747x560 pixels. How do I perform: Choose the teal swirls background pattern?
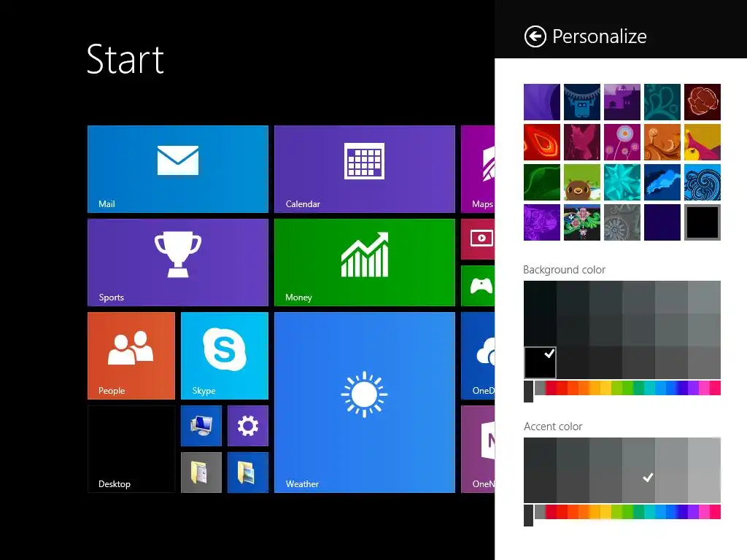(x=662, y=102)
